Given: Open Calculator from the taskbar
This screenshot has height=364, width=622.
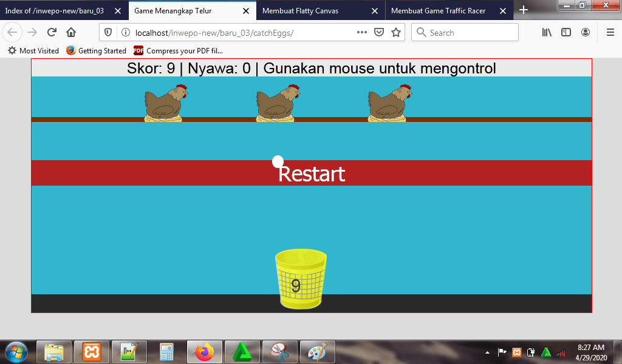Looking at the screenshot, I should (x=167, y=352).
